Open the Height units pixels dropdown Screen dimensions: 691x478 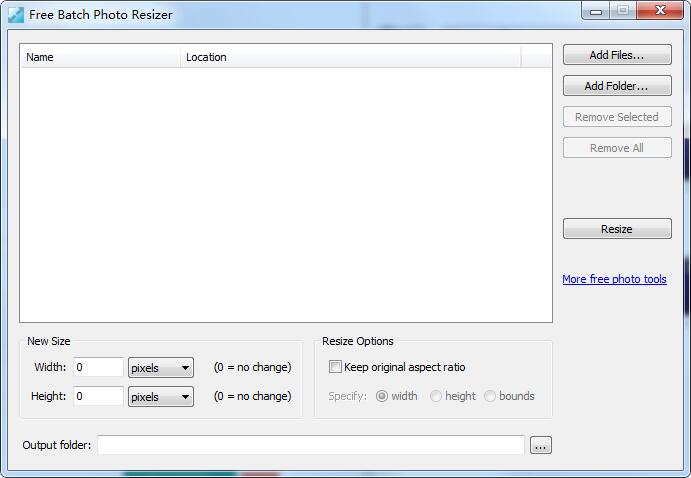coord(161,396)
